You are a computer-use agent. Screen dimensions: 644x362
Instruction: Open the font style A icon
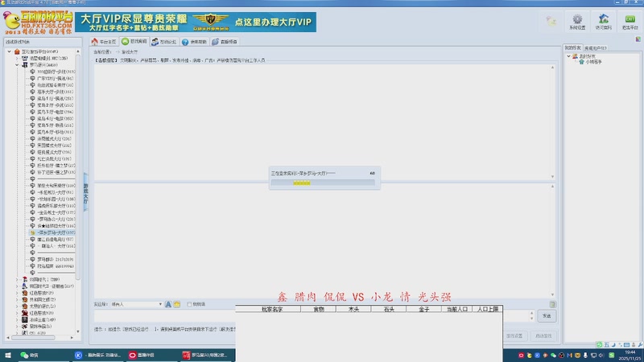tap(168, 304)
